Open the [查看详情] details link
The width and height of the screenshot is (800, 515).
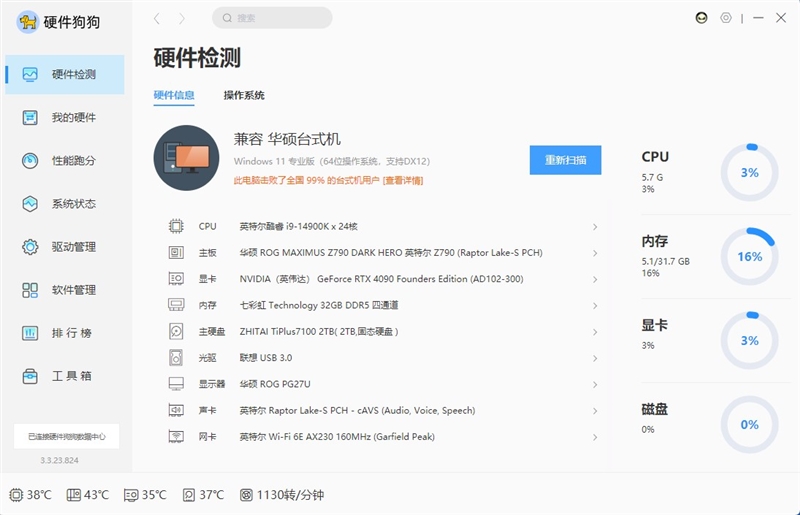pos(403,180)
